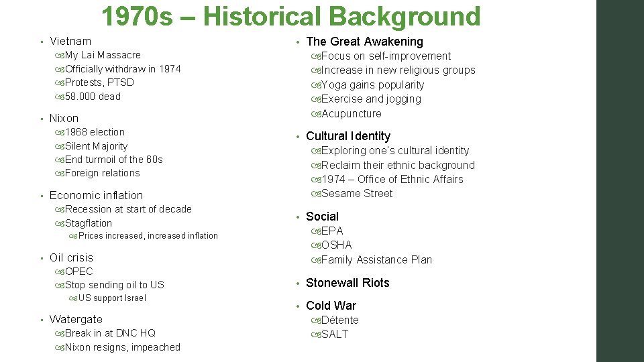Click "Reclaim their ethnic background" bullet
This screenshot has height=362, width=644.
pos(398,166)
